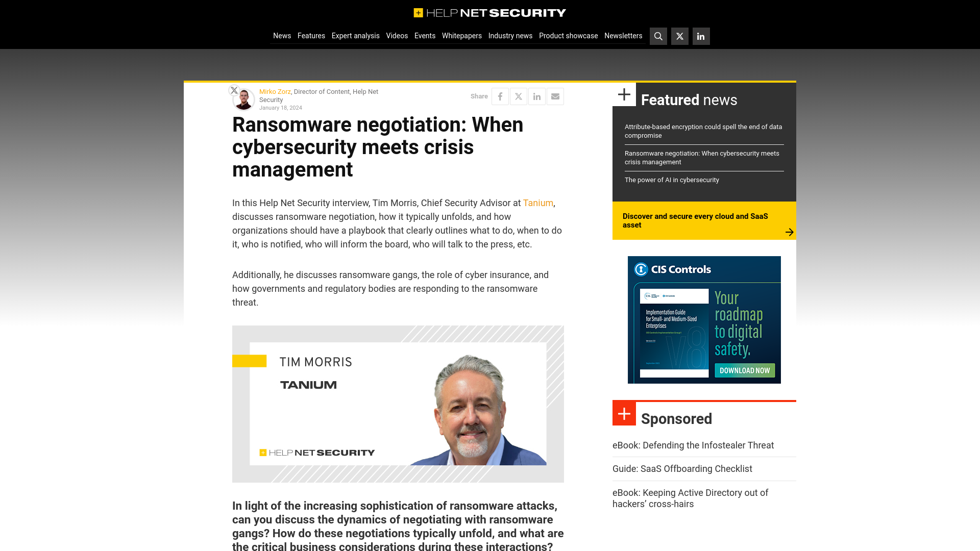Toggle visibility of Industry news section

(510, 36)
